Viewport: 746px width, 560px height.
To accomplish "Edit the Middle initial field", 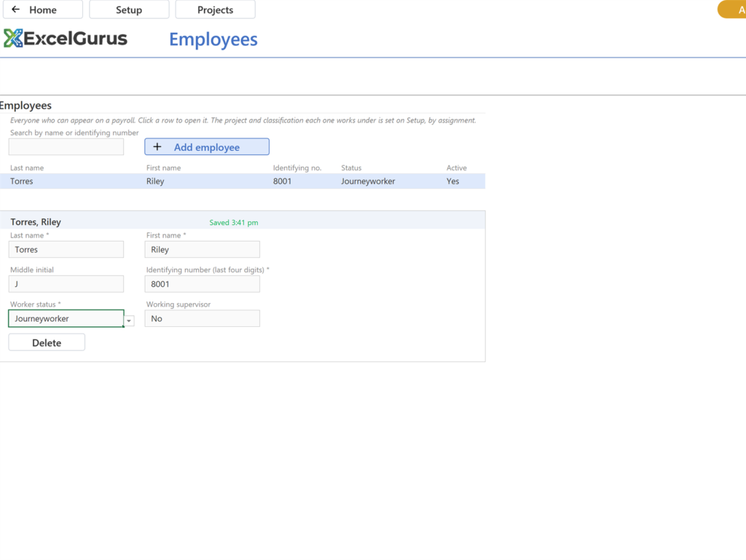I will click(66, 284).
